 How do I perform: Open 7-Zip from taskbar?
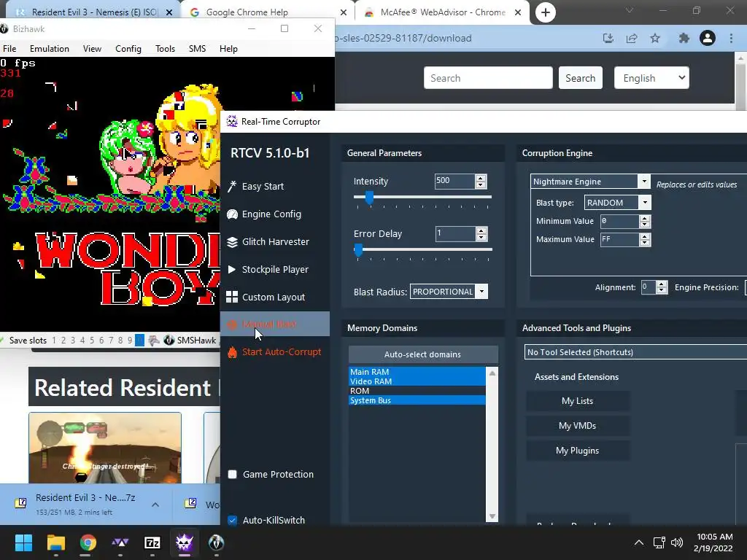(x=152, y=542)
